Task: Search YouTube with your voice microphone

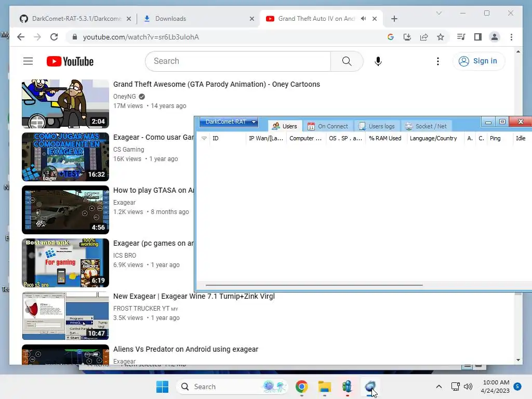Action: point(378,61)
